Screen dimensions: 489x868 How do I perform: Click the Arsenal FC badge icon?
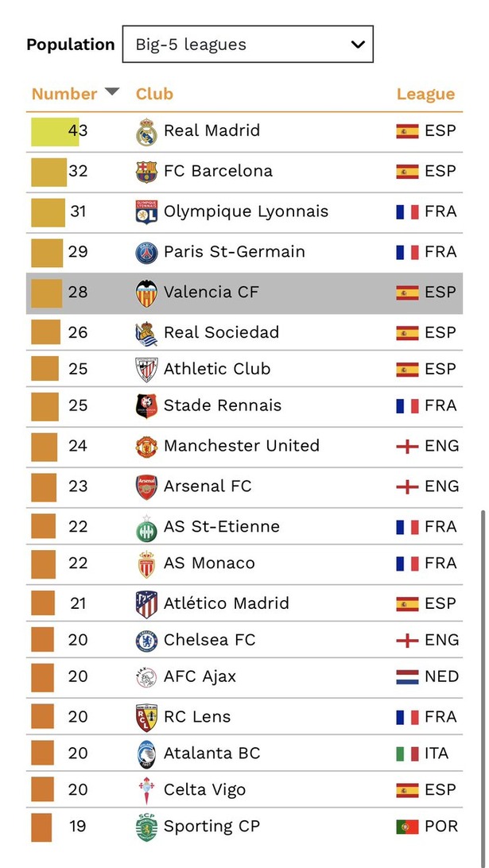(146, 486)
